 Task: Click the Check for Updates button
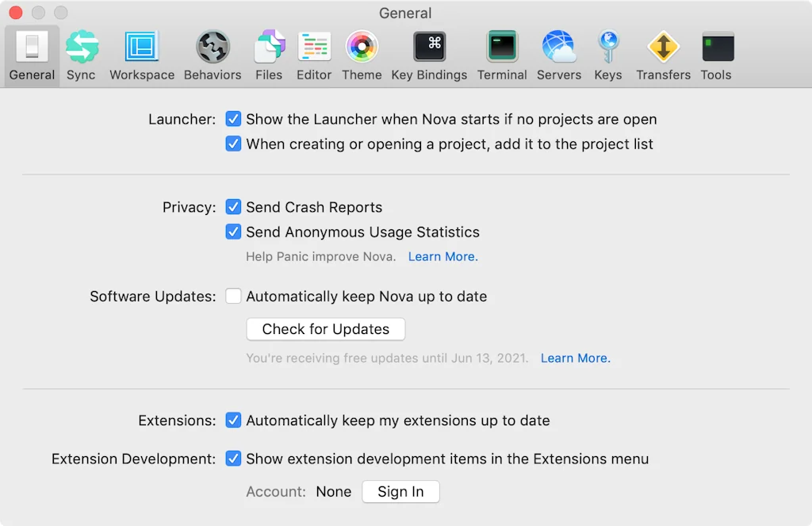click(325, 328)
